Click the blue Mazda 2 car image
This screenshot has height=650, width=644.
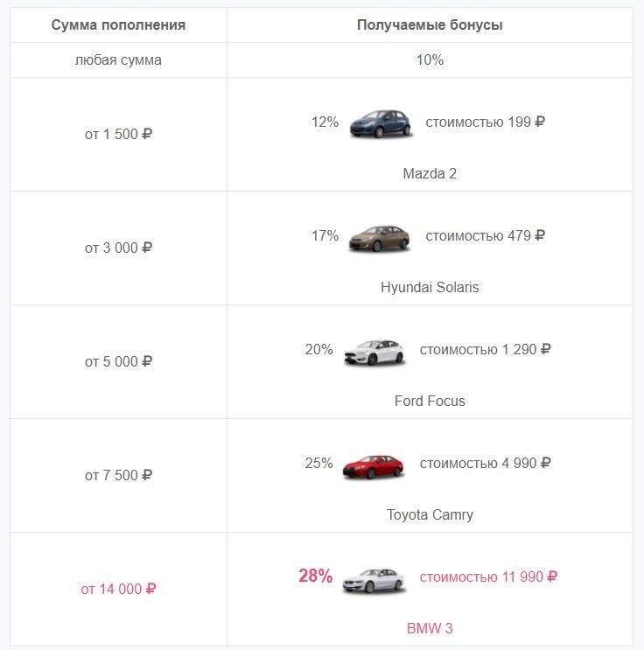pos(381,123)
